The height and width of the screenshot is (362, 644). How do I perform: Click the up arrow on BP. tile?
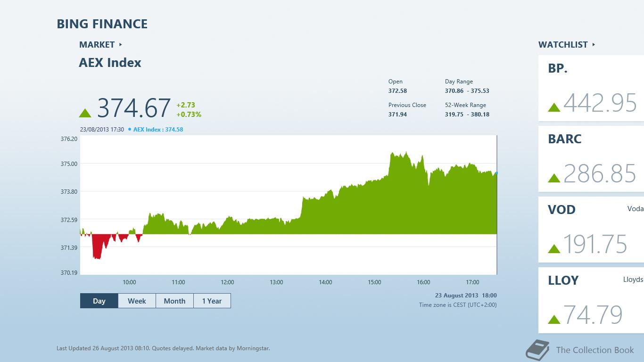pyautogui.click(x=554, y=107)
